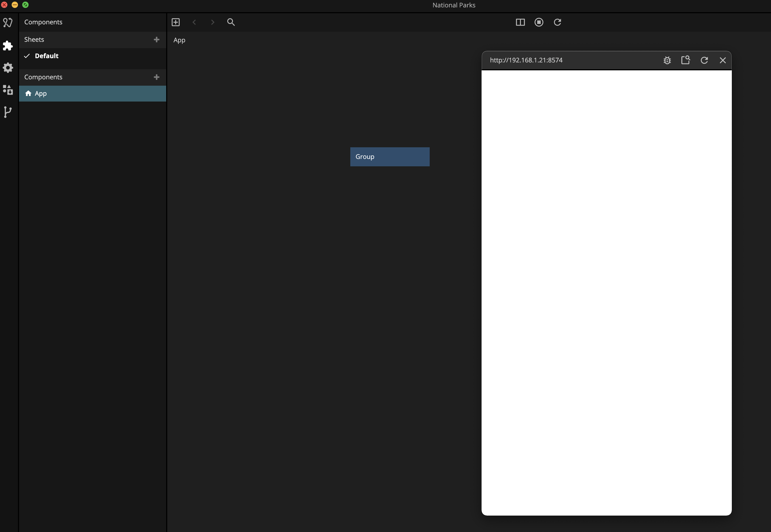Select the Default sheet
The width and height of the screenshot is (771, 532).
(x=47, y=56)
